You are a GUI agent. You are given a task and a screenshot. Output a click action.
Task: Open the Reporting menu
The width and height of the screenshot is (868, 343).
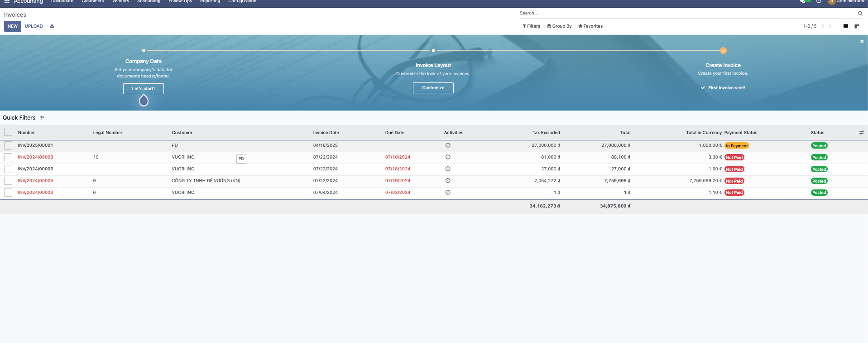(x=210, y=2)
